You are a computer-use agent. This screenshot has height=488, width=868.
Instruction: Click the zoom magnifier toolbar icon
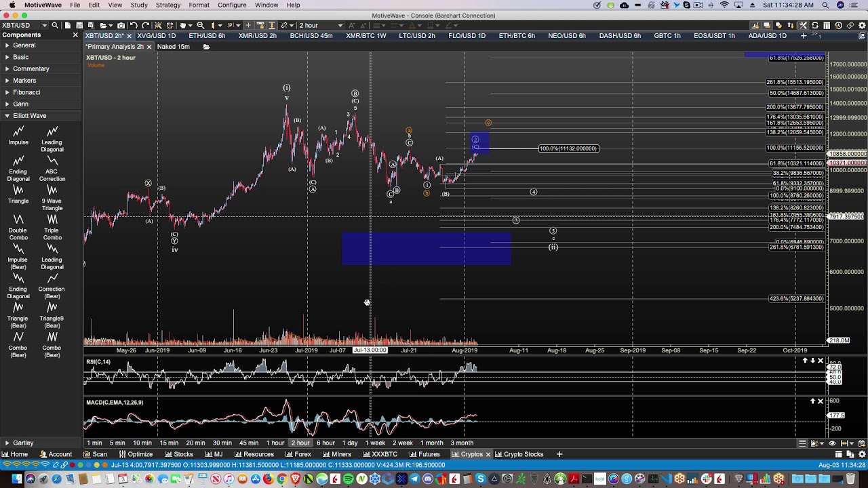[x=201, y=25]
